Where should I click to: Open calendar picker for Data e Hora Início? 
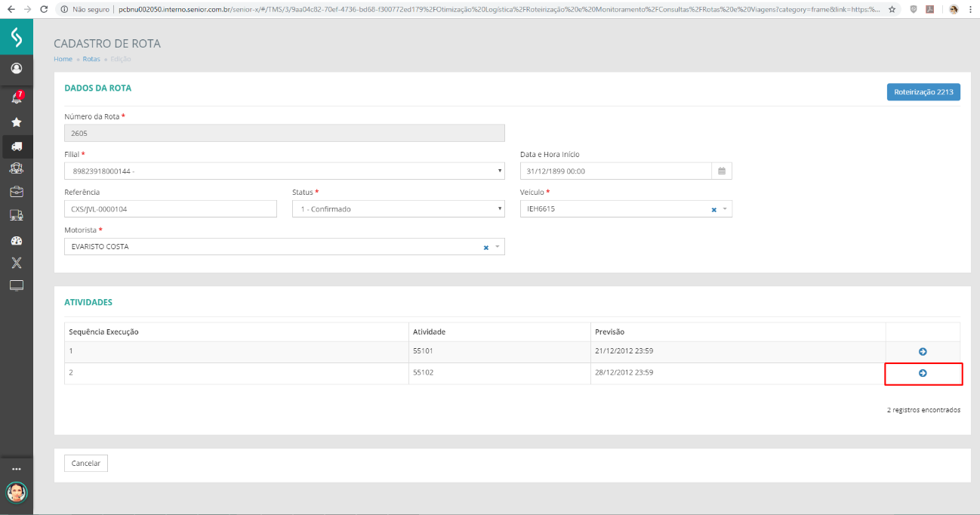click(721, 171)
